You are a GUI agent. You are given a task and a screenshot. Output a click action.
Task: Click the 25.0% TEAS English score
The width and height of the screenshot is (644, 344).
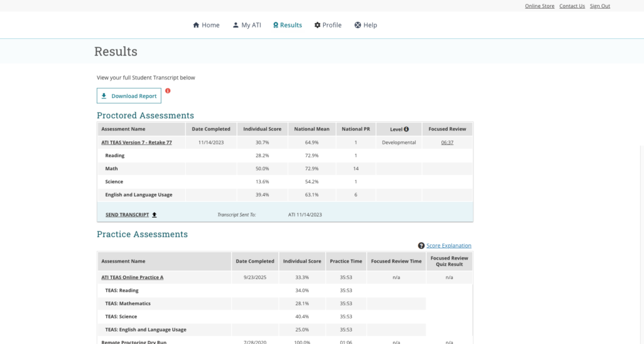(302, 330)
